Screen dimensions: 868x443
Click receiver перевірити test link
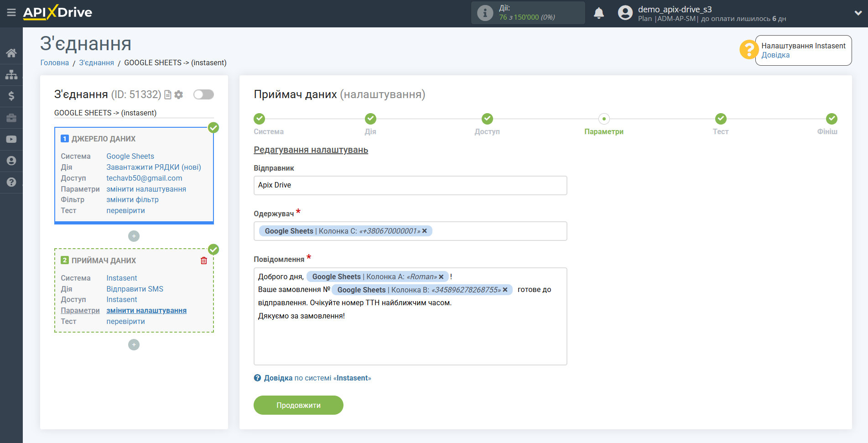[125, 321]
